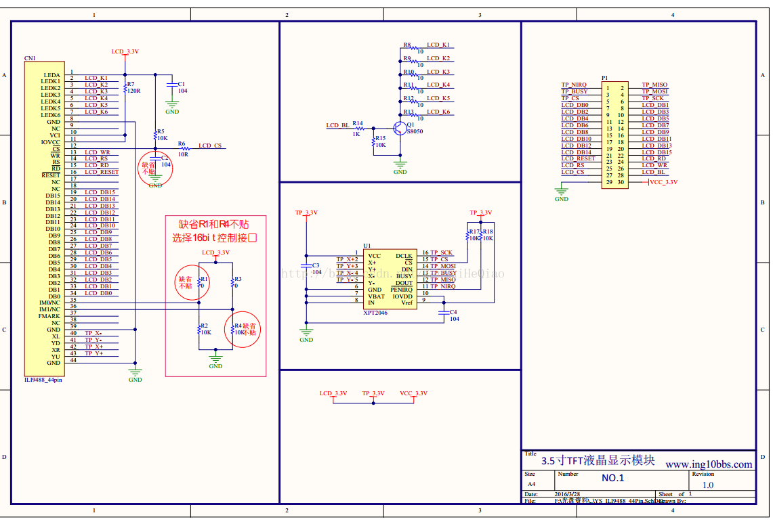
Task: Select capacitor C1 104 symbol
Action: pyautogui.click(x=172, y=85)
